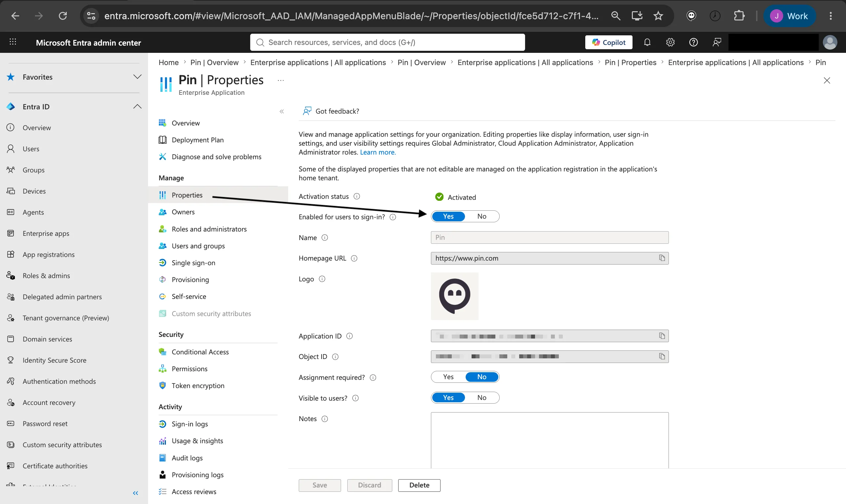Open the app launcher waffle icon
This screenshot has height=504, width=846.
pyautogui.click(x=13, y=42)
